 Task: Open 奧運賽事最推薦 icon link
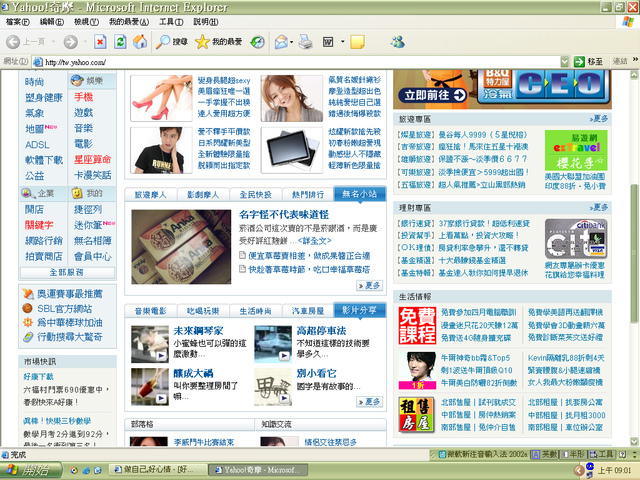[x=28, y=293]
